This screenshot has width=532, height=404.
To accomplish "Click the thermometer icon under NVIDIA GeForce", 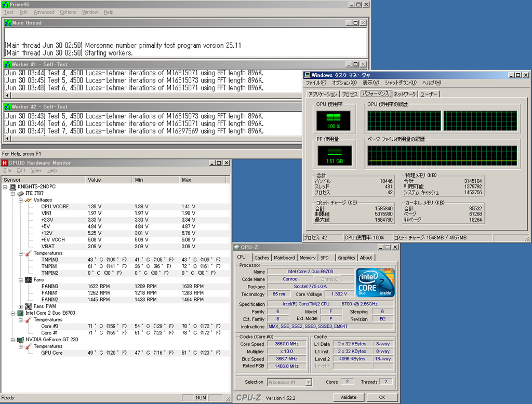I will pos(29,346).
